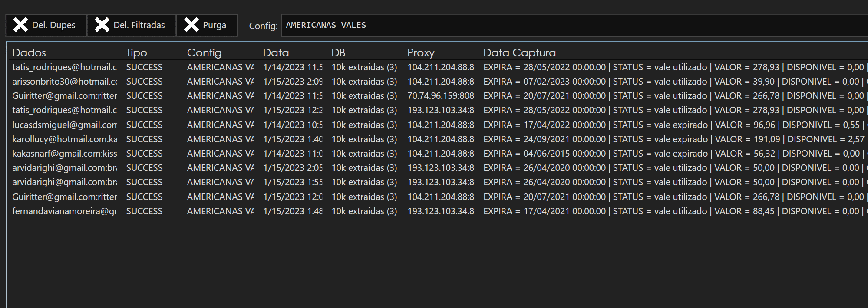
Task: Sort the list by the Data column
Action: [x=276, y=52]
